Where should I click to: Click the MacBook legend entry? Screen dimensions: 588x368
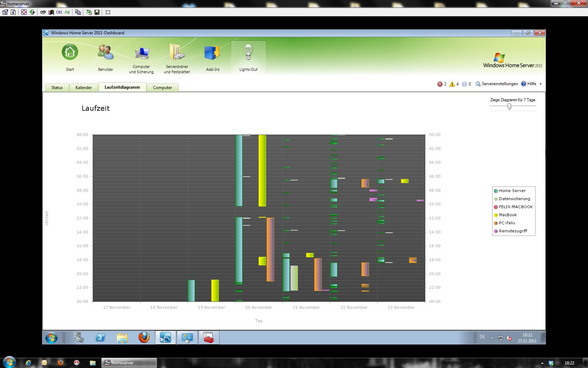(505, 215)
